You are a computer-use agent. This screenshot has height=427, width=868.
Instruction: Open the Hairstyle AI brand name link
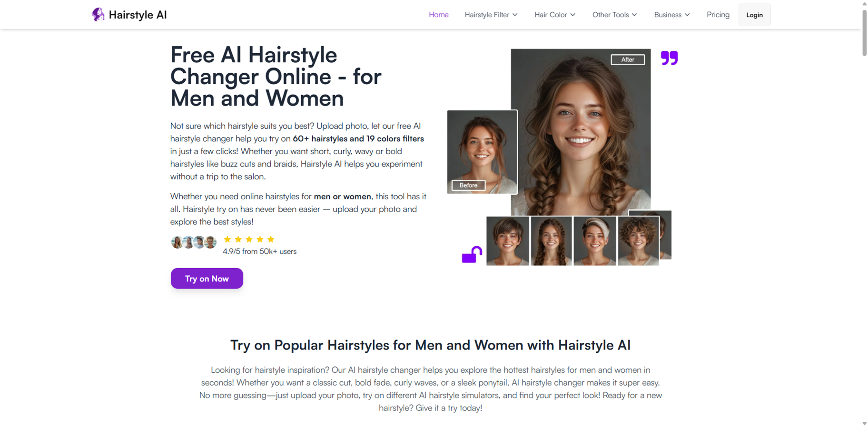point(138,15)
